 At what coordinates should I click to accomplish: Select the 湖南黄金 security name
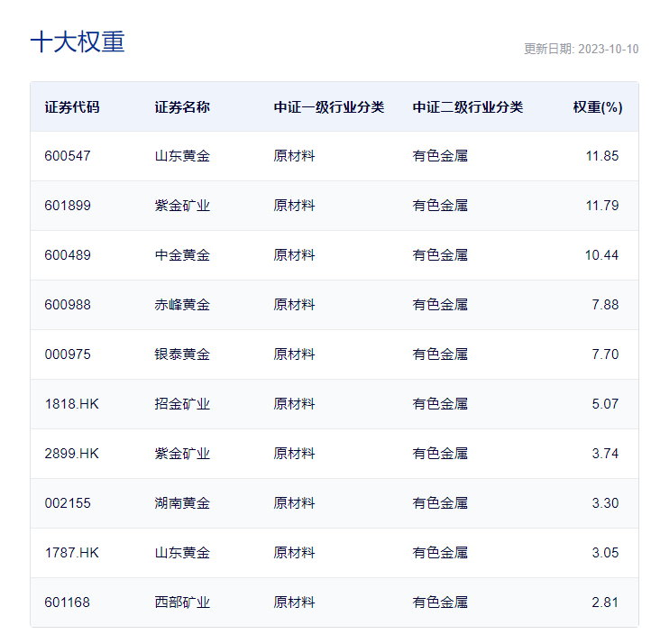click(x=182, y=503)
